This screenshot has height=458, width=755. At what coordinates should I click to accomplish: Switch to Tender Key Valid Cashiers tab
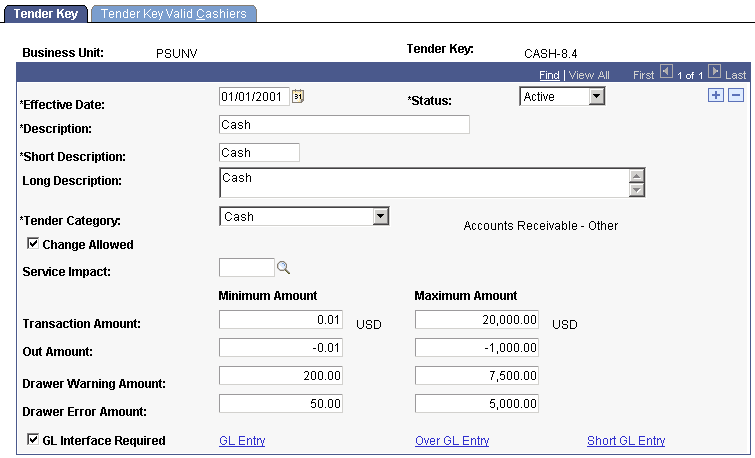[173, 13]
